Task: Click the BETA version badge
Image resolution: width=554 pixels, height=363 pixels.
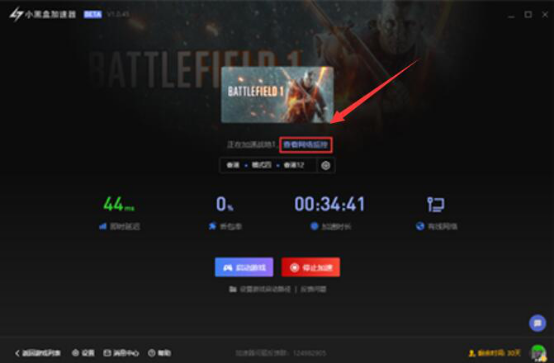Action: point(93,14)
